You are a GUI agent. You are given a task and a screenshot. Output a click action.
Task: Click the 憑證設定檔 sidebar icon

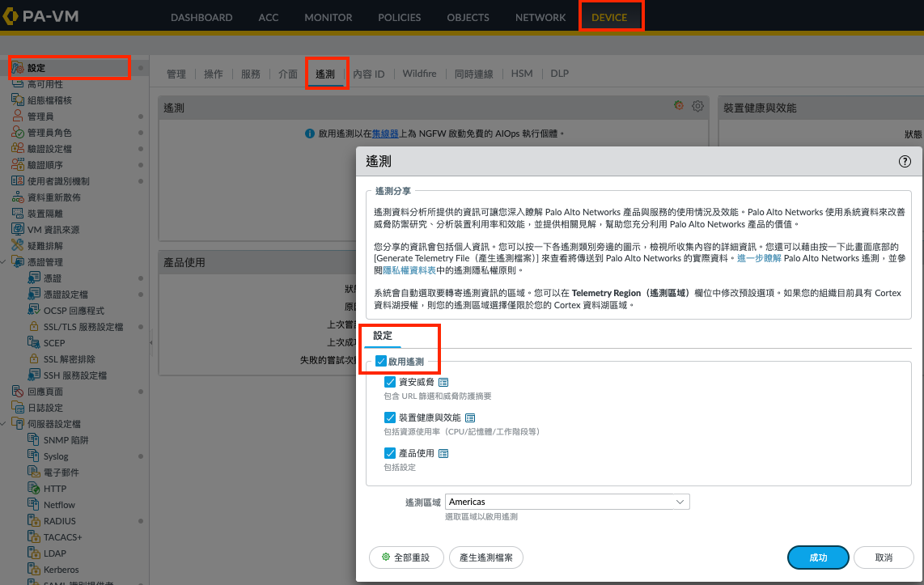tap(34, 294)
